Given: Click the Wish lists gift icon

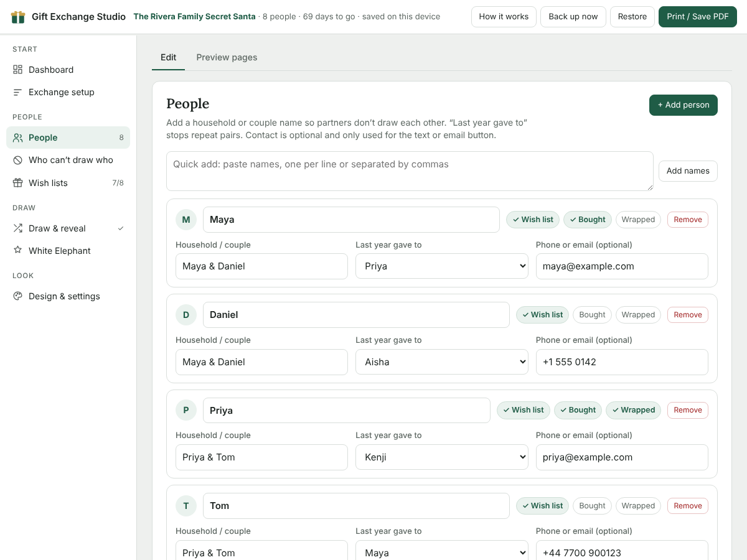Looking at the screenshot, I should [x=17, y=183].
